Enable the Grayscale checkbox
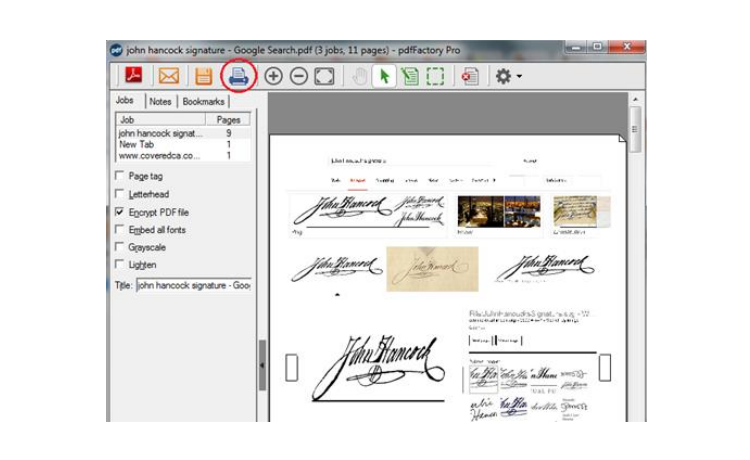 120,247
